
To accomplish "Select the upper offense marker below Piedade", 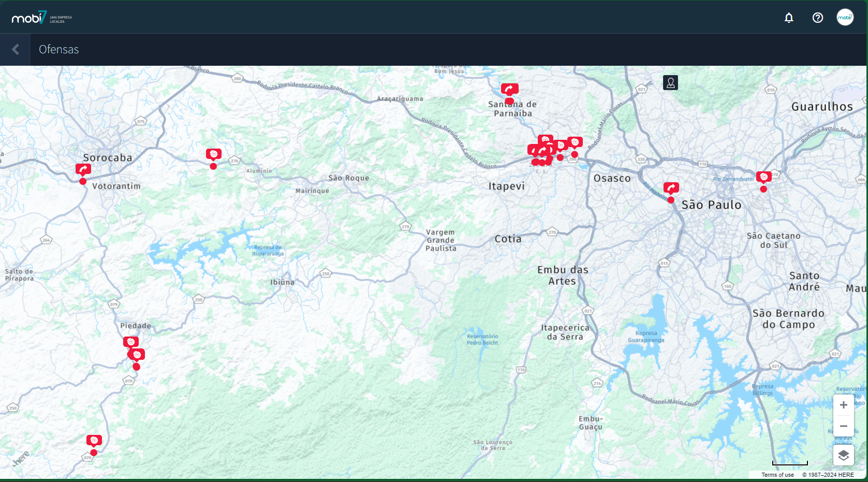I will 130,342.
